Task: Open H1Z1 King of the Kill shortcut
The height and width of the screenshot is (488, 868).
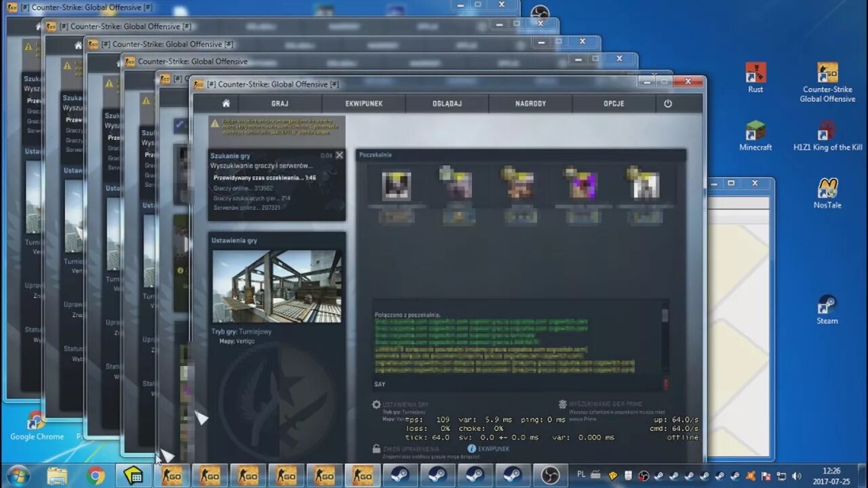Action: click(827, 136)
